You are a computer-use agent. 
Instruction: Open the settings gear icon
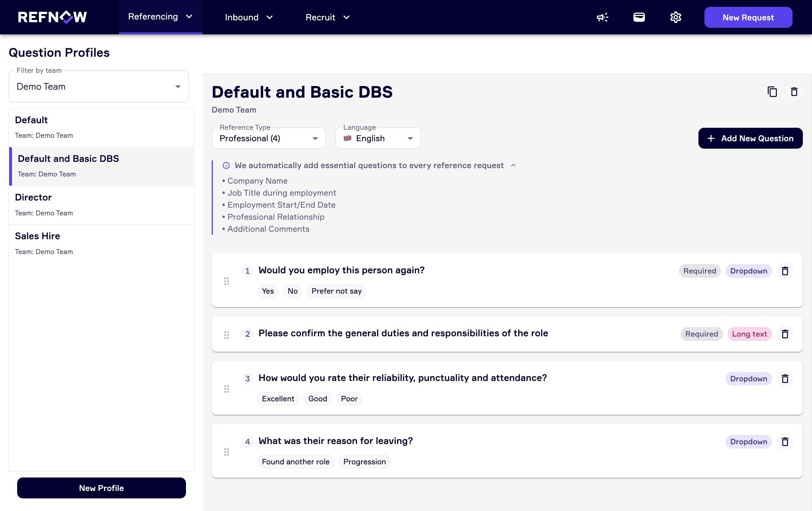click(x=676, y=17)
